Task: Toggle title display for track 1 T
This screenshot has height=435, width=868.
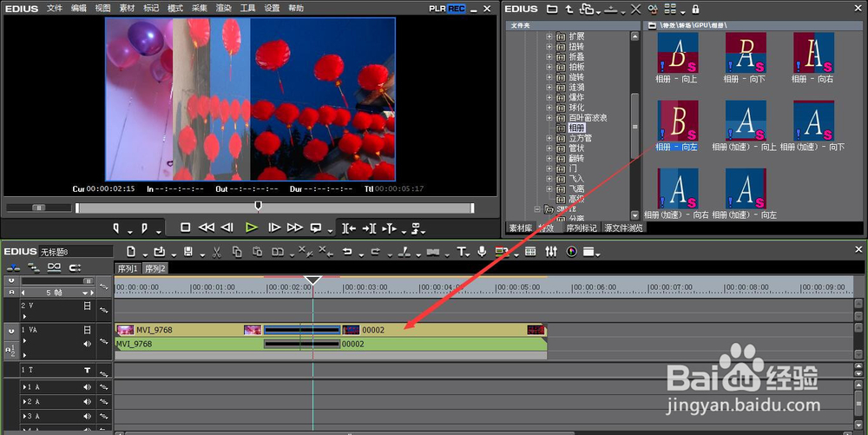Action: coord(87,370)
